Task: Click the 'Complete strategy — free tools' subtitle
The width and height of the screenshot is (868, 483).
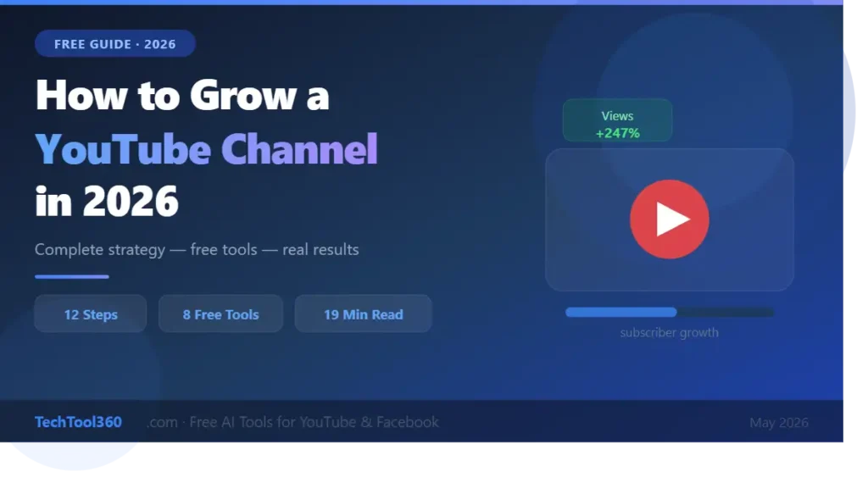Action: coord(197,249)
